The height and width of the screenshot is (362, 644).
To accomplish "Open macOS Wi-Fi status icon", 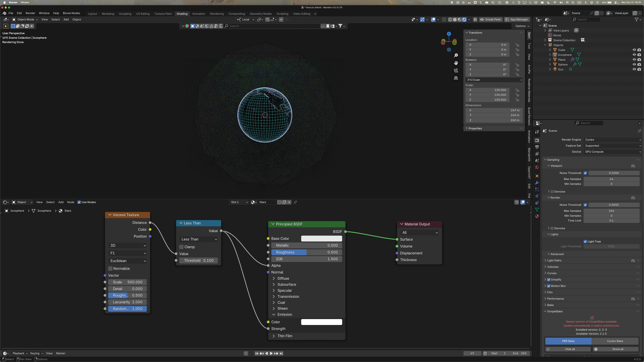I will pos(555,3).
